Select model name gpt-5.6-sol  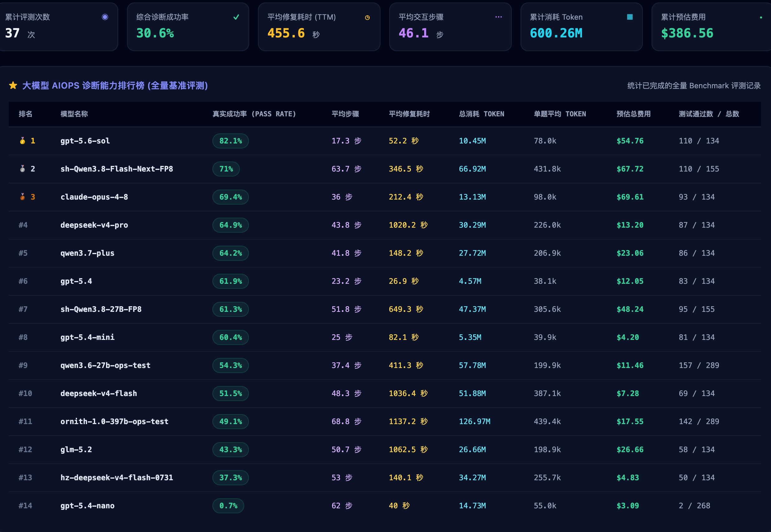click(85, 141)
